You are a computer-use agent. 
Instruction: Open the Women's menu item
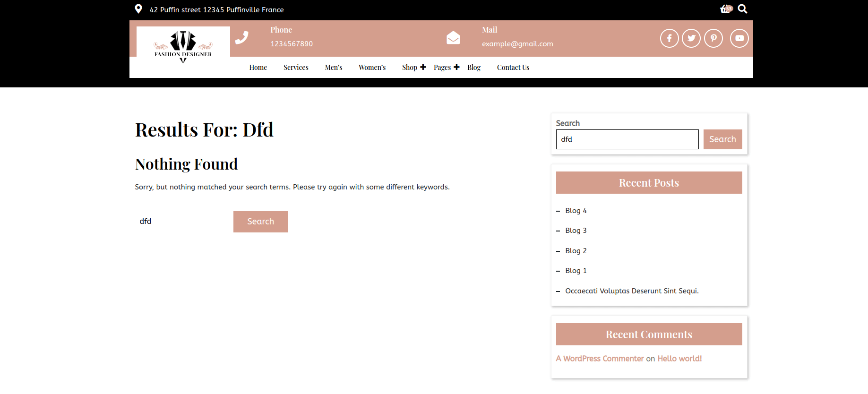tap(372, 68)
